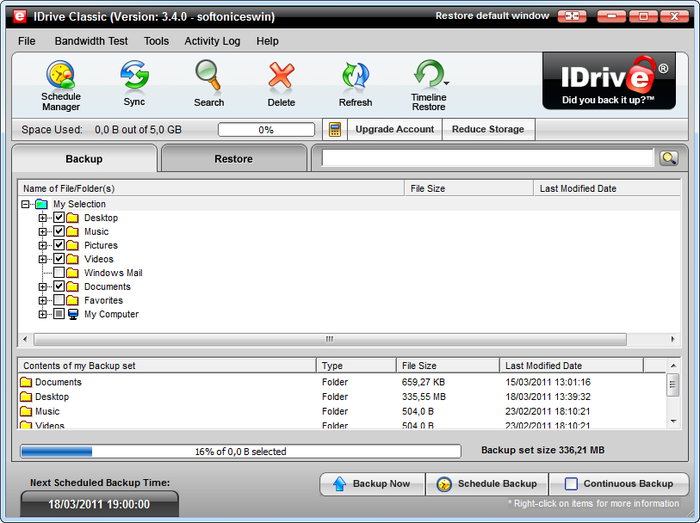This screenshot has width=700, height=523.
Task: Click the calculator icon beside Upgrade Account
Action: pyautogui.click(x=335, y=129)
